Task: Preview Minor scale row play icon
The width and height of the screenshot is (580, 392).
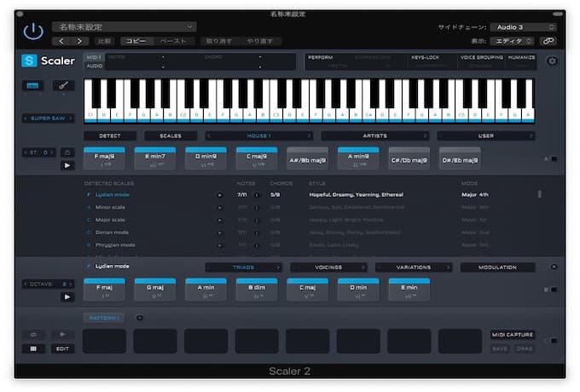Action: [x=220, y=208]
